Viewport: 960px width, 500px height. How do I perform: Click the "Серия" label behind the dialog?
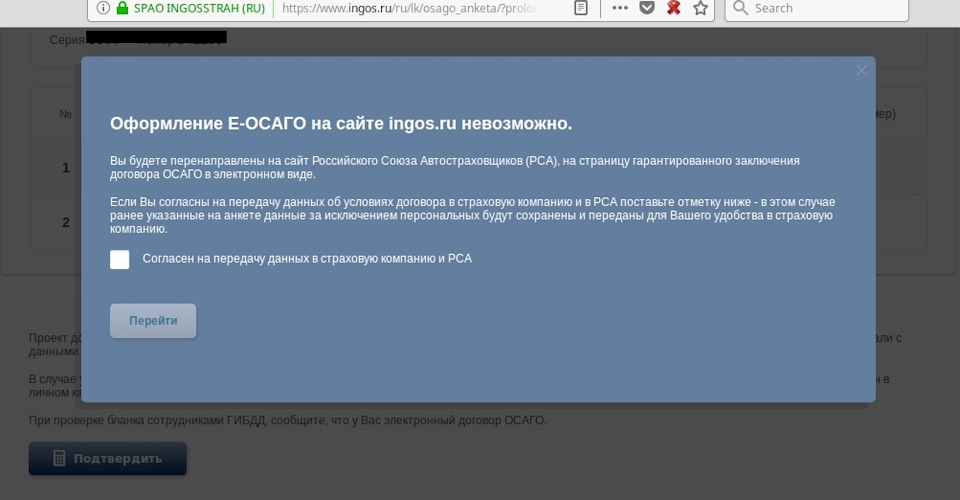67,40
